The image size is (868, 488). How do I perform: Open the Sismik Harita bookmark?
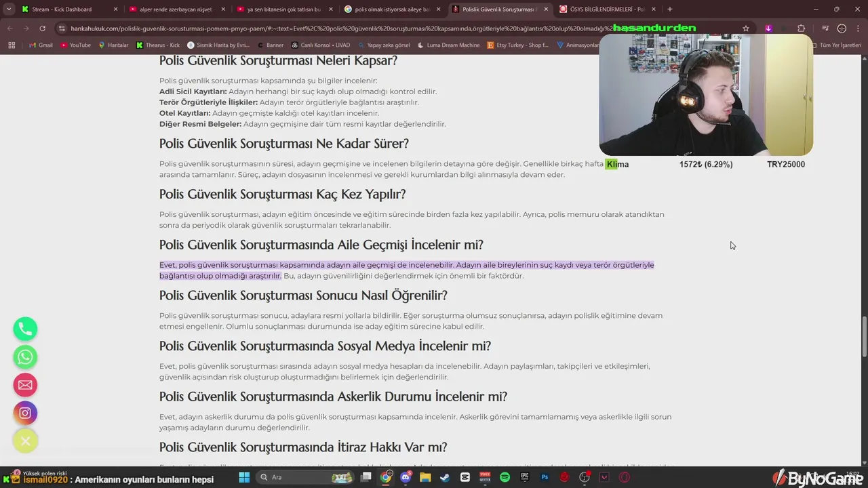pyautogui.click(x=218, y=45)
